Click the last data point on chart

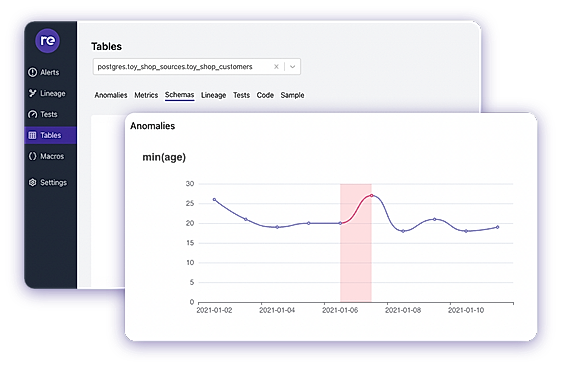[x=497, y=227]
